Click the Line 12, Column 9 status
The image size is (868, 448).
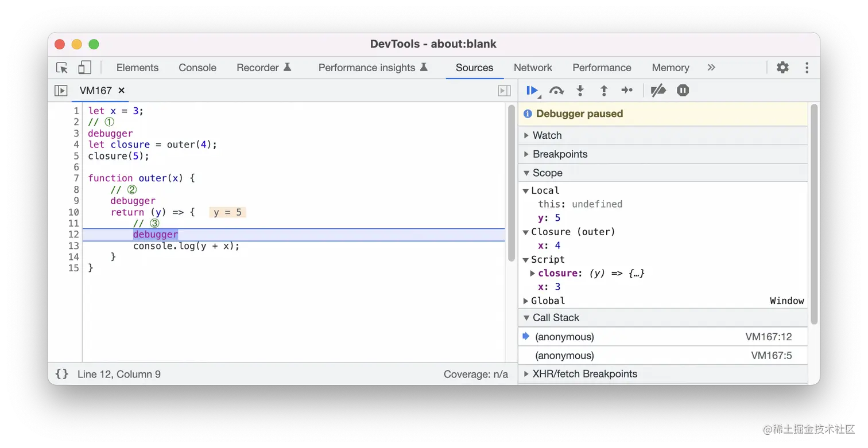click(x=119, y=374)
